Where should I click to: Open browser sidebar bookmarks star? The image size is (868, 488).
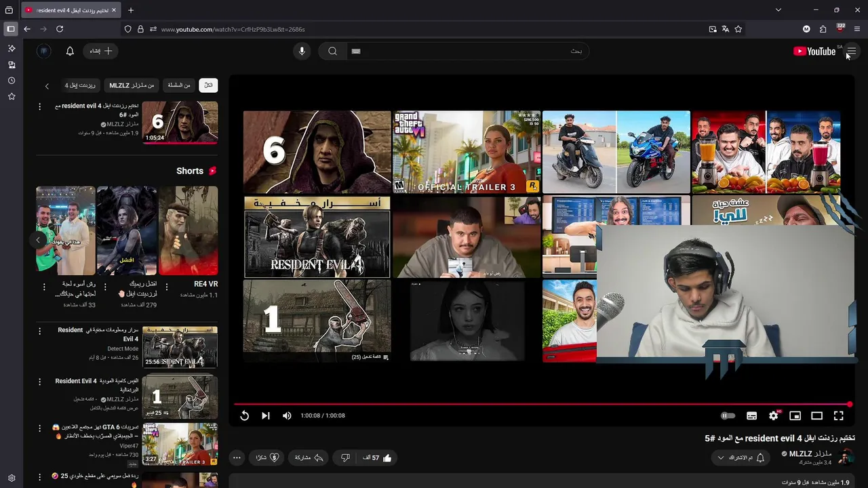point(12,97)
